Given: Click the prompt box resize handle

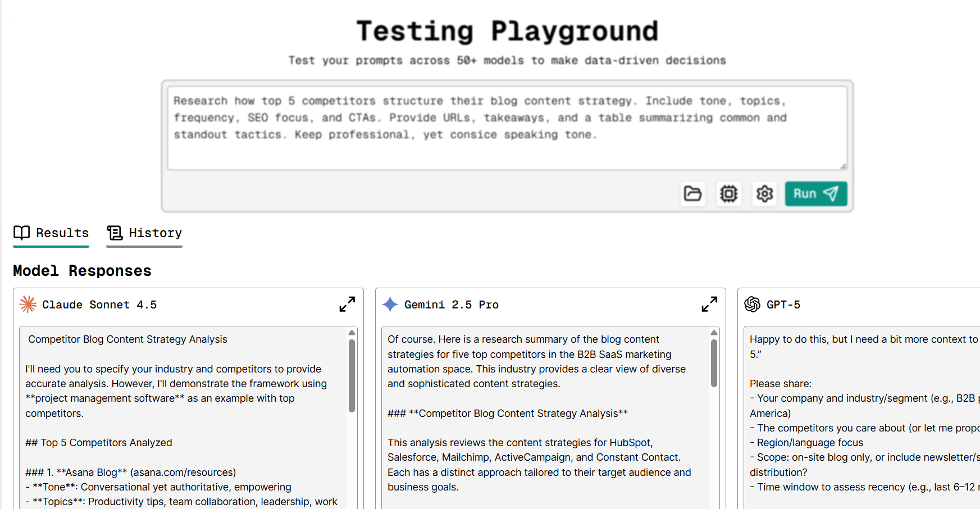Looking at the screenshot, I should pos(843,166).
